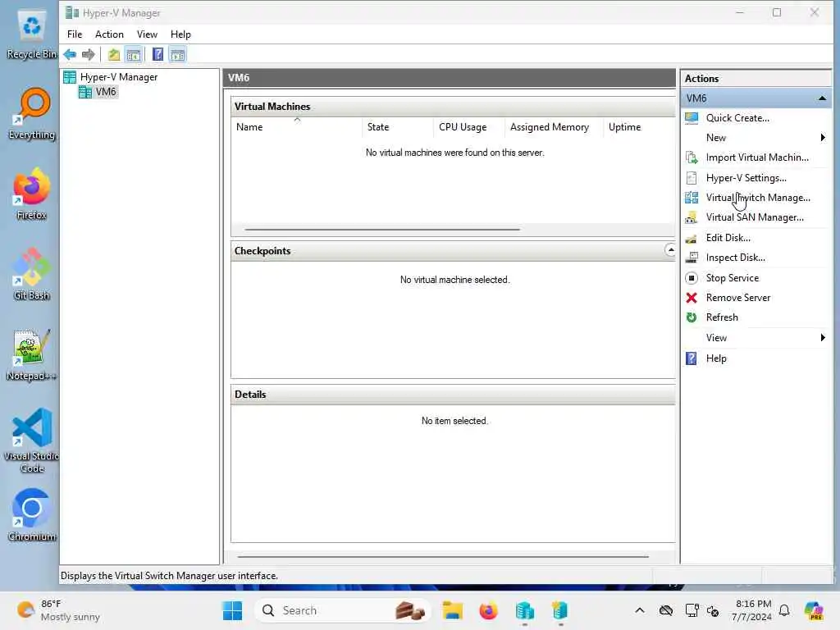Sort by Name column header

pyautogui.click(x=297, y=127)
